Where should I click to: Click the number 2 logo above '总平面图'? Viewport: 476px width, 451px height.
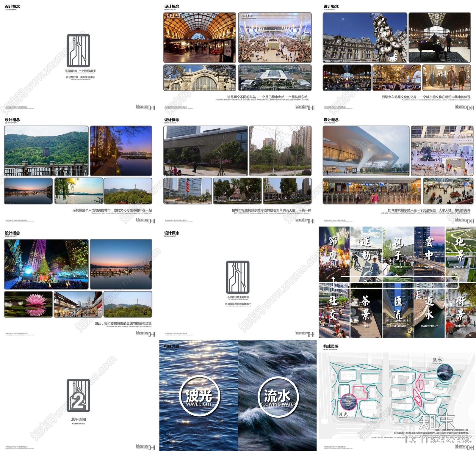click(78, 395)
